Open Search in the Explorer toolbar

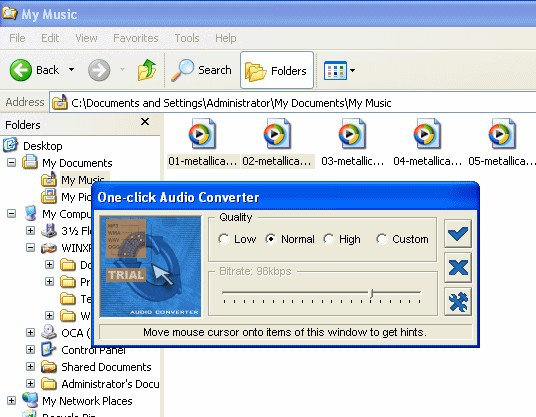coord(201,70)
